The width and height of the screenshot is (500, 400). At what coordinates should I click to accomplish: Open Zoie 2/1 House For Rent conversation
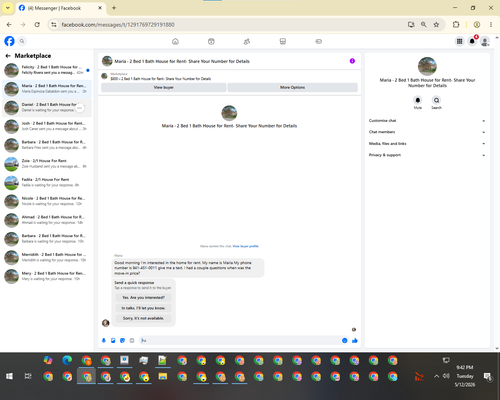pyautogui.click(x=47, y=164)
